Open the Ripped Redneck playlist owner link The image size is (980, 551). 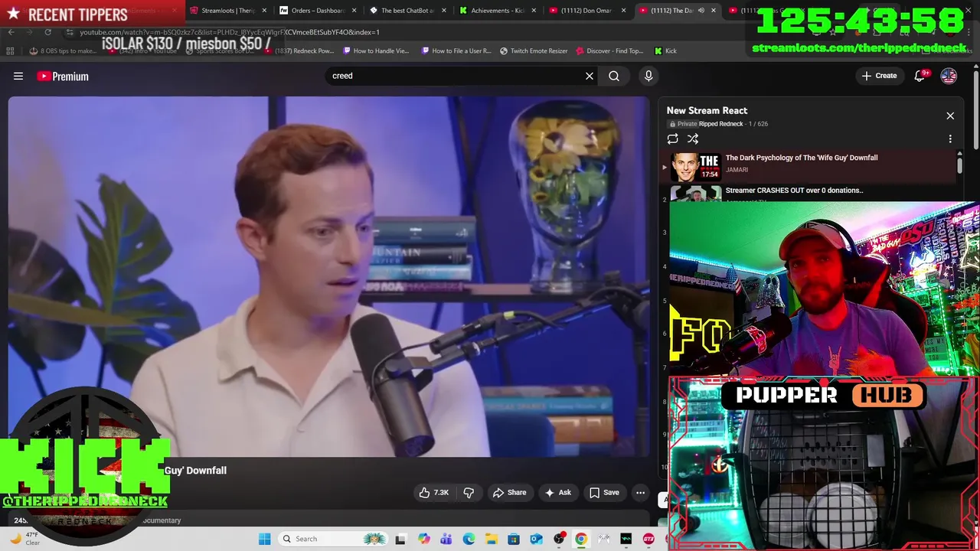(x=720, y=124)
